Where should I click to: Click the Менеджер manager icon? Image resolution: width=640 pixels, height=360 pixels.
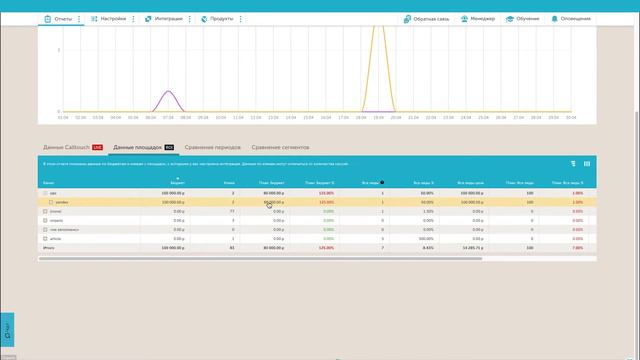coord(464,19)
